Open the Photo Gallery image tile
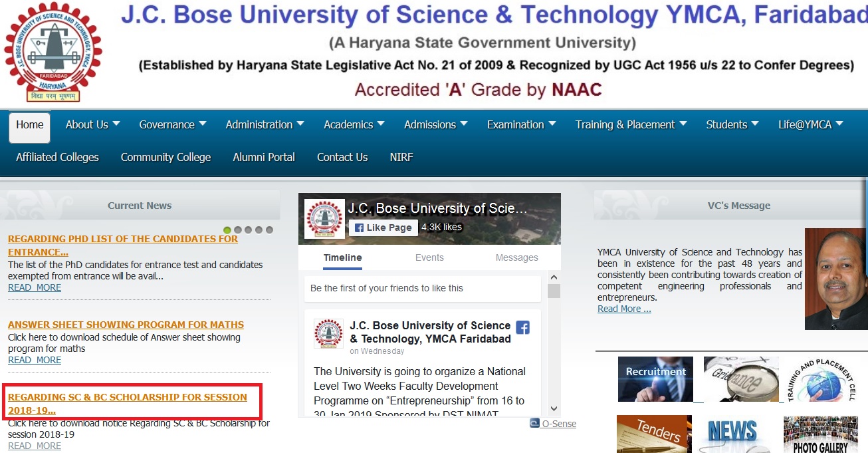 pyautogui.click(x=819, y=435)
